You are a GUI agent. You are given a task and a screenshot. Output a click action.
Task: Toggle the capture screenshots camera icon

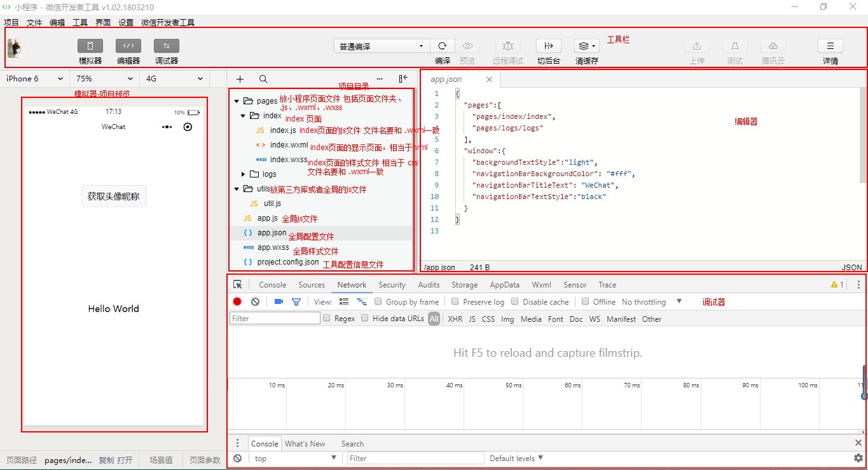coord(279,301)
